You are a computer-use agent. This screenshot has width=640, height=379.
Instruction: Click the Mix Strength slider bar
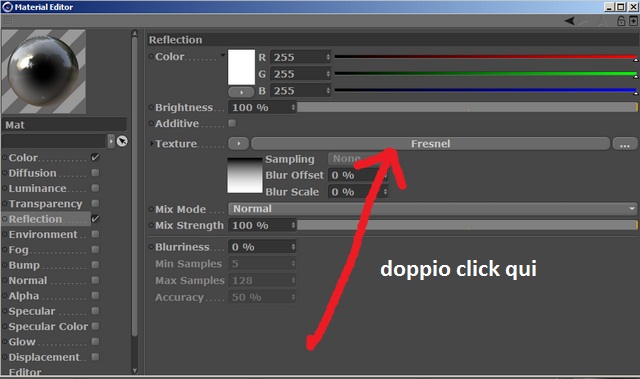(x=467, y=225)
